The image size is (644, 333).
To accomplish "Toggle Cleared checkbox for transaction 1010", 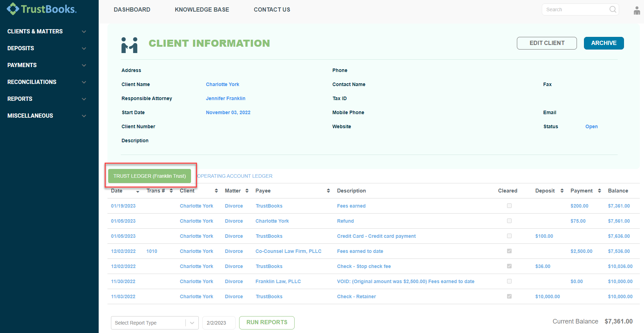I will click(x=509, y=251).
